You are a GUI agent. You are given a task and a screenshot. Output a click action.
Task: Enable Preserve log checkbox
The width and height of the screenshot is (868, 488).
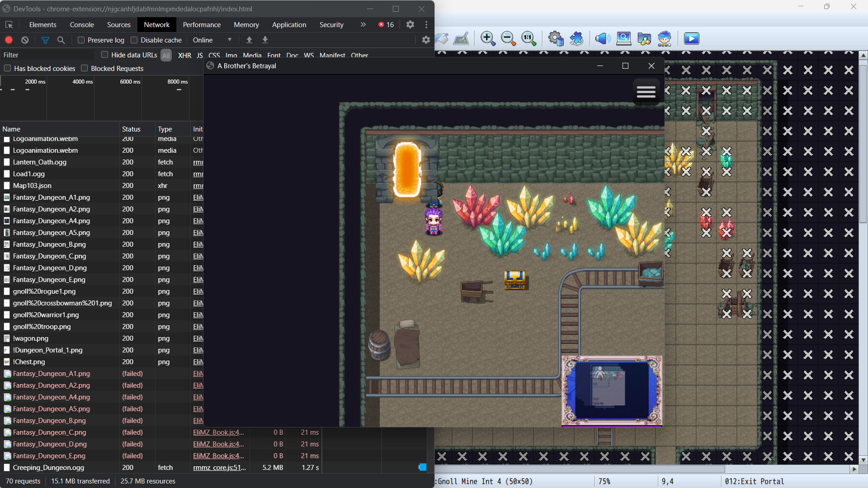coord(81,40)
